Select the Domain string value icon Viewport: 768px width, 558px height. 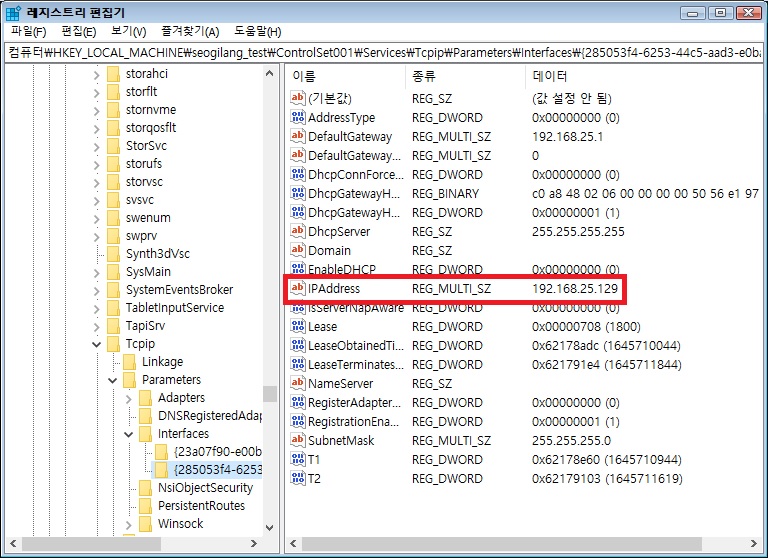297,250
